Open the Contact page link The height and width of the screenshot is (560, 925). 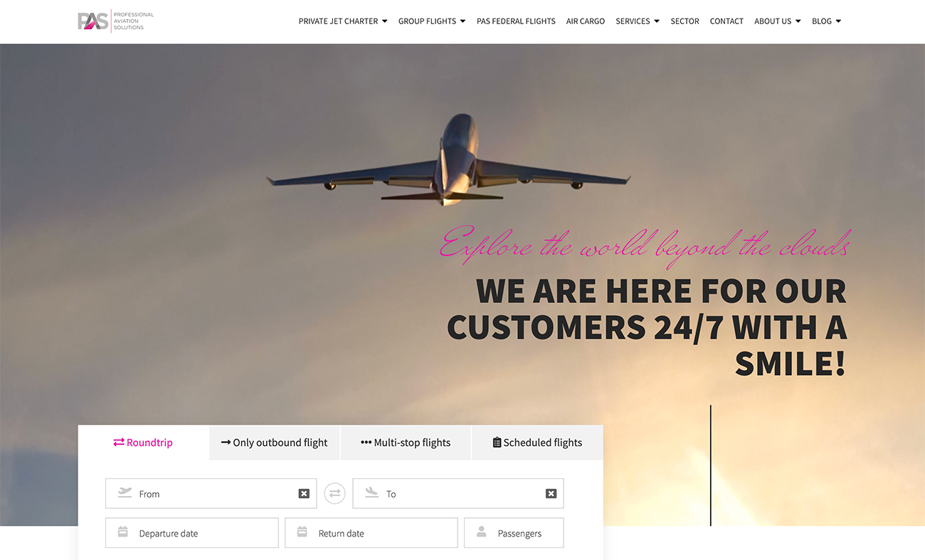(726, 21)
